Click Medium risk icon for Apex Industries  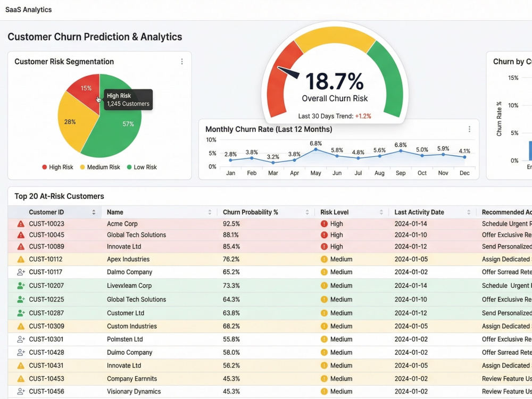[x=324, y=259]
